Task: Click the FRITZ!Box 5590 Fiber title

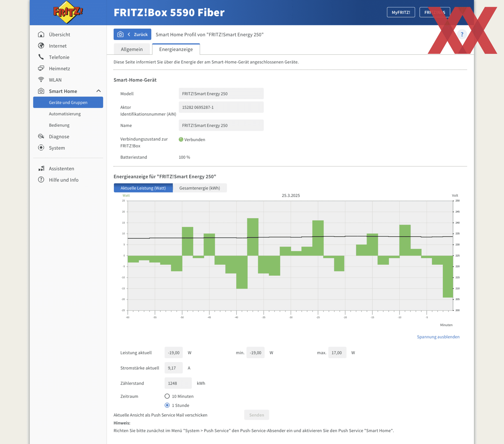Action: (169, 12)
